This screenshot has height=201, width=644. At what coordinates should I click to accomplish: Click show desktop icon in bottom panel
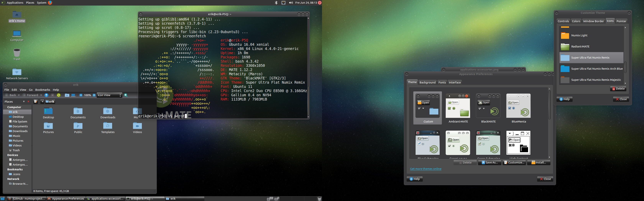(x=2, y=199)
